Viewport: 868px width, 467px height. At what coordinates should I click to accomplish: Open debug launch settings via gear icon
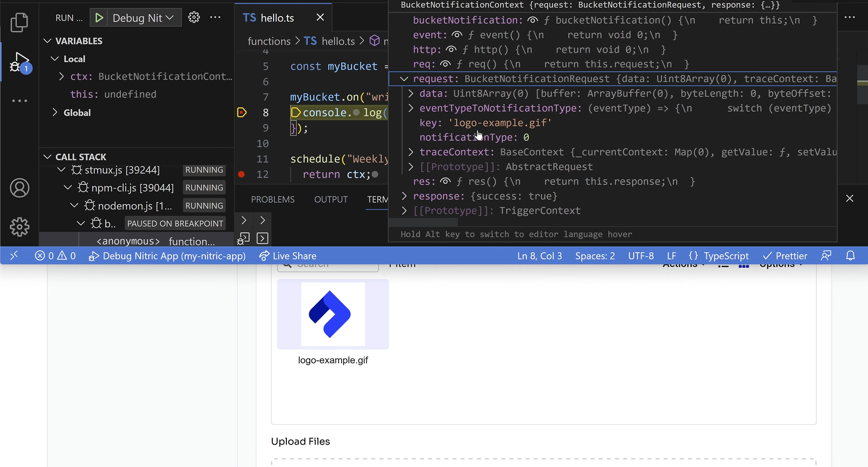[194, 17]
